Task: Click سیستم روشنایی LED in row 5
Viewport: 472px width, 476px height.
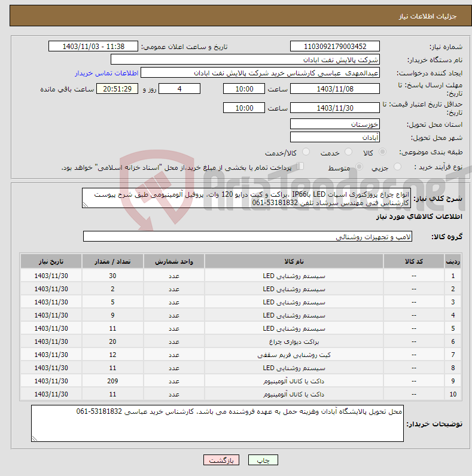Action: (x=294, y=328)
